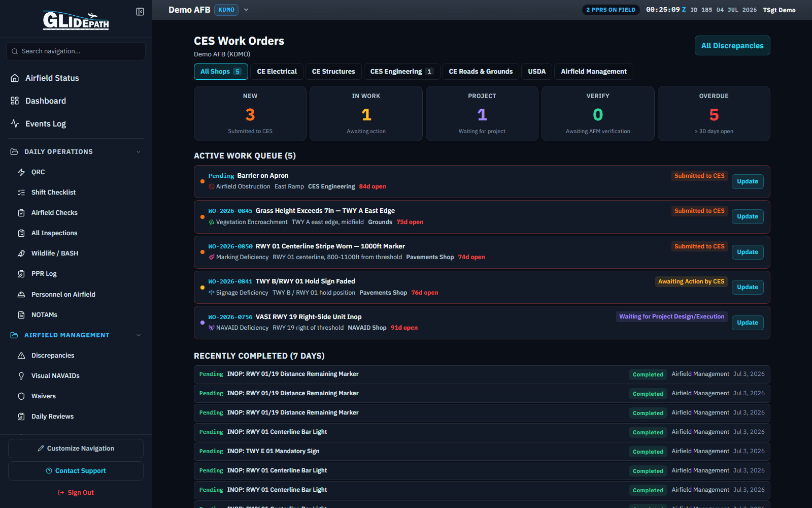
Task: Update TWY B/RWY 01 Hold Sign Faded
Action: click(748, 287)
